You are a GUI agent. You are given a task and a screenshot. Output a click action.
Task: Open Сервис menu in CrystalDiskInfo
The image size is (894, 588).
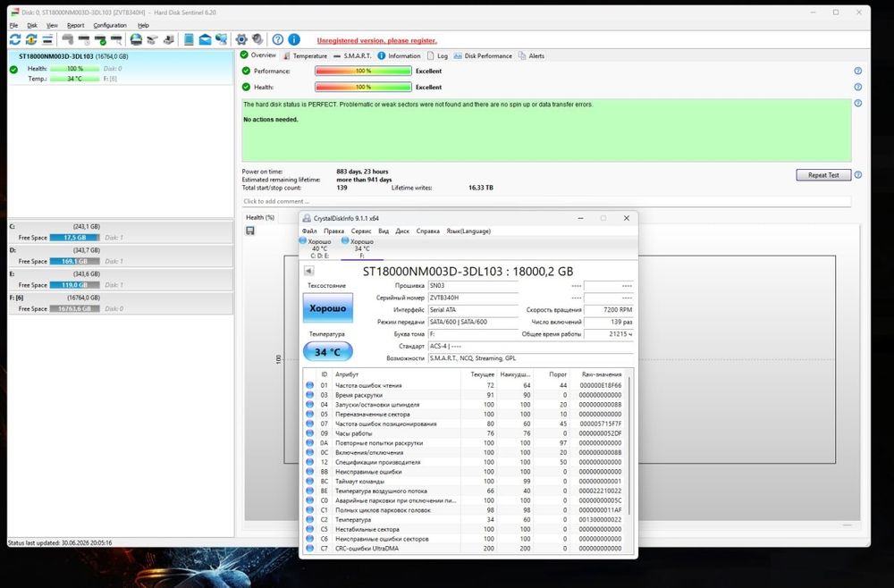361,231
